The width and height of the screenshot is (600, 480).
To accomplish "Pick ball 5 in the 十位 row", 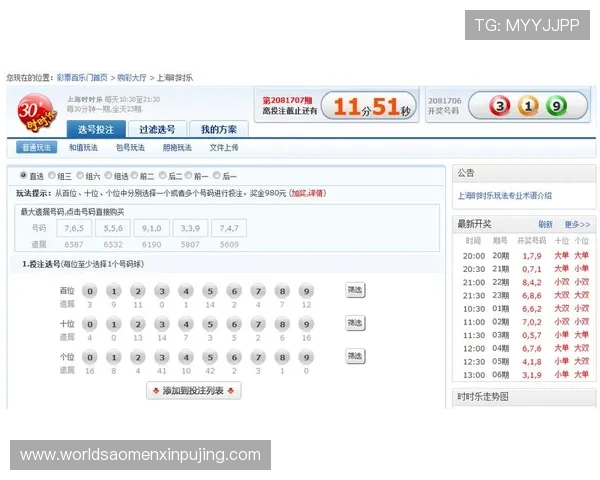I will pyautogui.click(x=210, y=324).
